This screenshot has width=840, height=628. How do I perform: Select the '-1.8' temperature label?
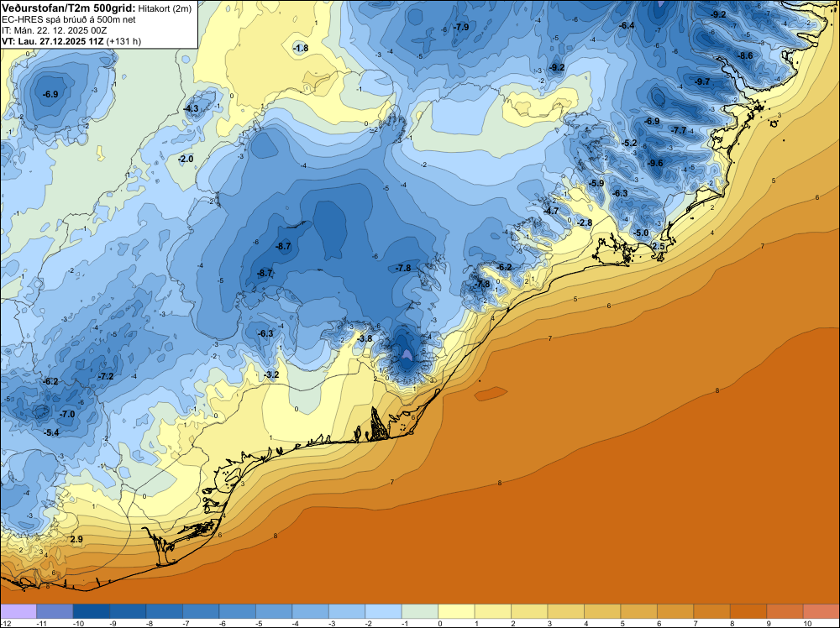click(x=301, y=48)
